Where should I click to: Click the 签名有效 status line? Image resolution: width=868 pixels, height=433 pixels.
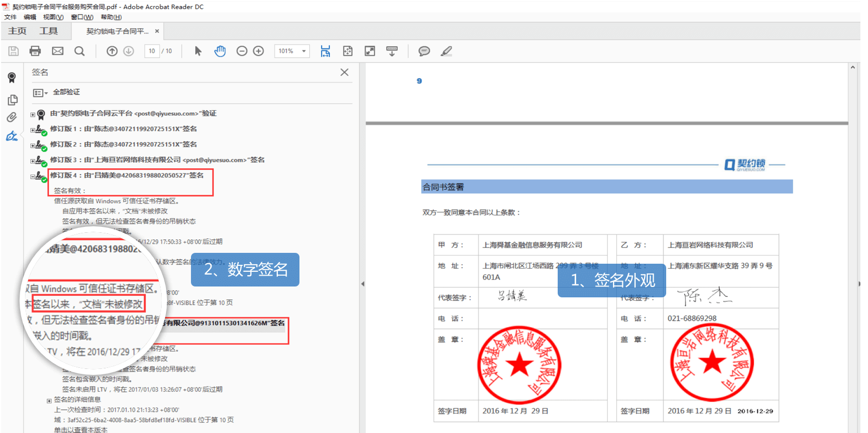point(70,190)
